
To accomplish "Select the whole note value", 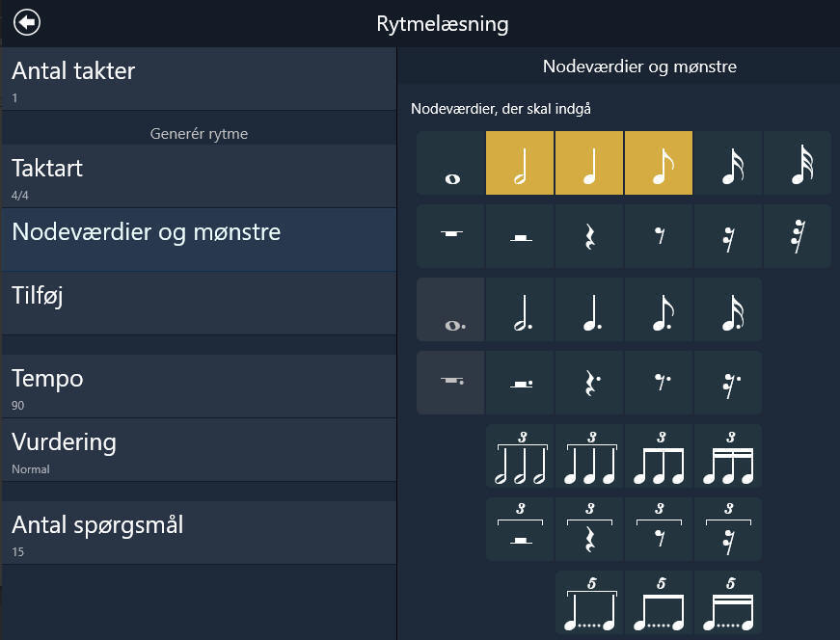I will [450, 163].
